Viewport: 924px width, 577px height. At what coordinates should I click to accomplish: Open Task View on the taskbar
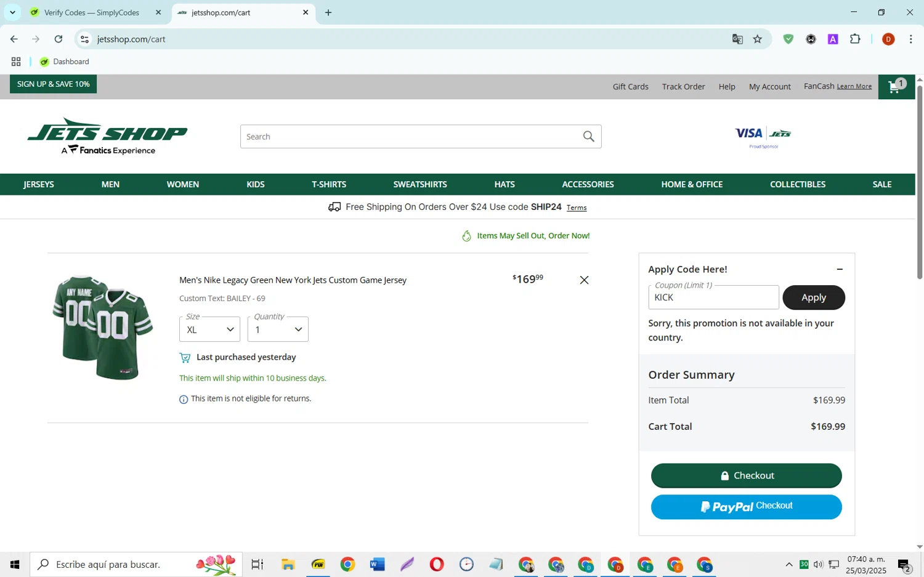click(x=257, y=564)
